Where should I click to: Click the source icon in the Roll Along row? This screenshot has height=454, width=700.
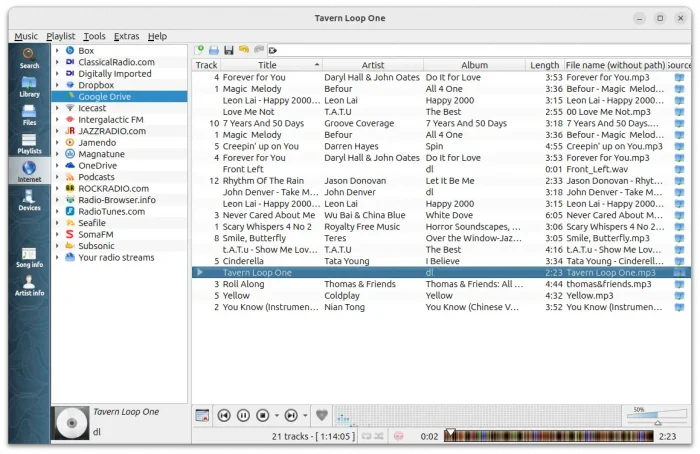point(679,284)
